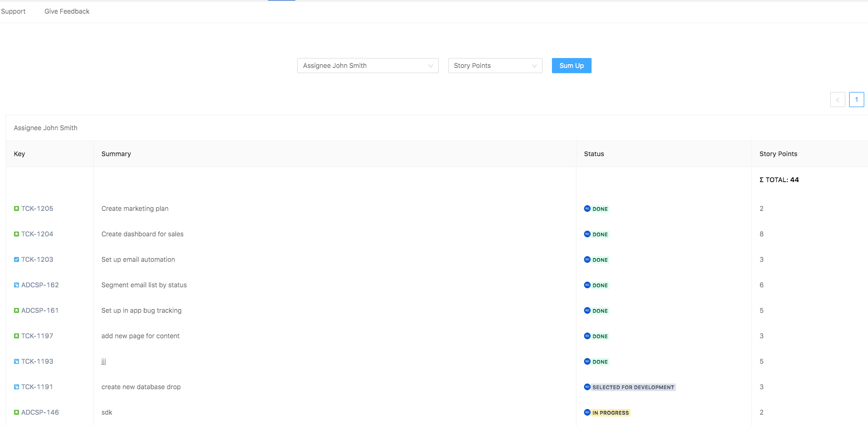
Task: Click the TCK-1197 issue type icon
Action: [17, 336]
